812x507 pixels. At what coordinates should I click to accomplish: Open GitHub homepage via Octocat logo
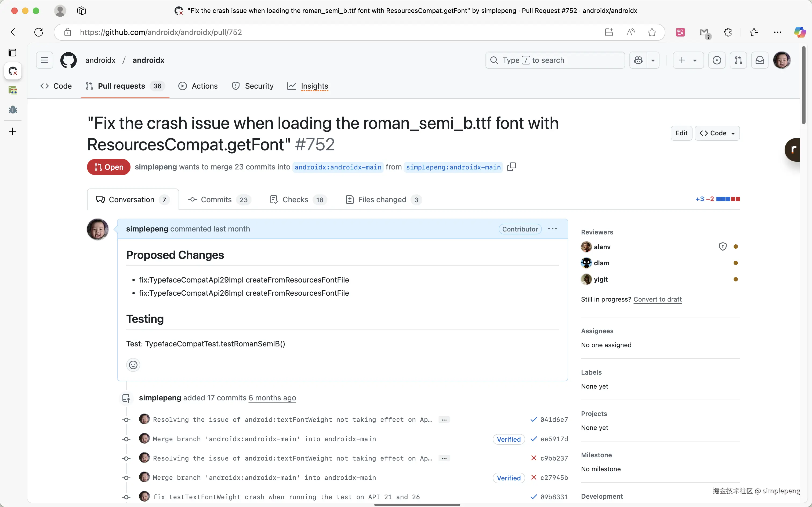[x=68, y=60]
